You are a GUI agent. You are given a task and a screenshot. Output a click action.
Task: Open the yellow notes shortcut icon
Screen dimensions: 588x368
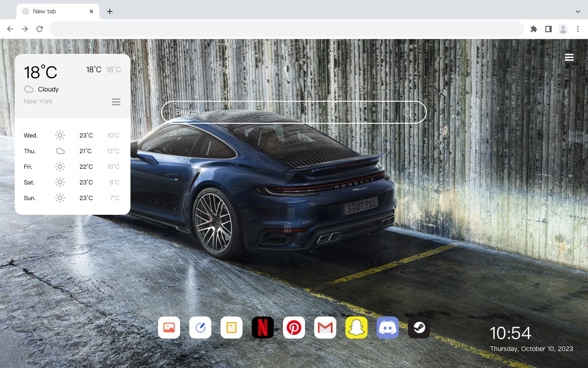coord(232,328)
